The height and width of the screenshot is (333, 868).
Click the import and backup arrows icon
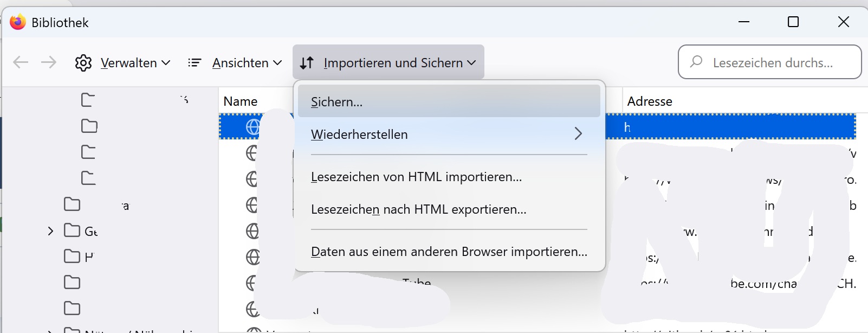point(307,63)
